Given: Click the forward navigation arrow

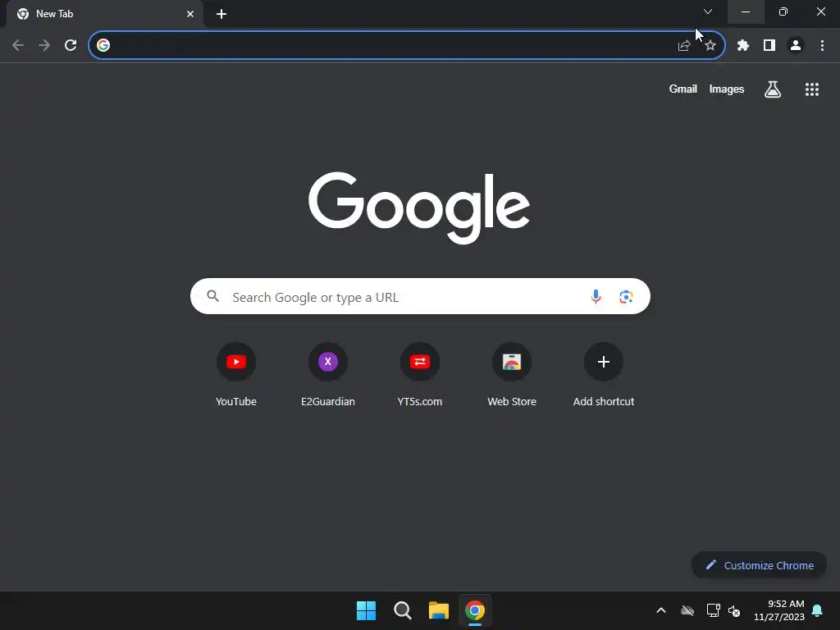Looking at the screenshot, I should click(x=44, y=46).
